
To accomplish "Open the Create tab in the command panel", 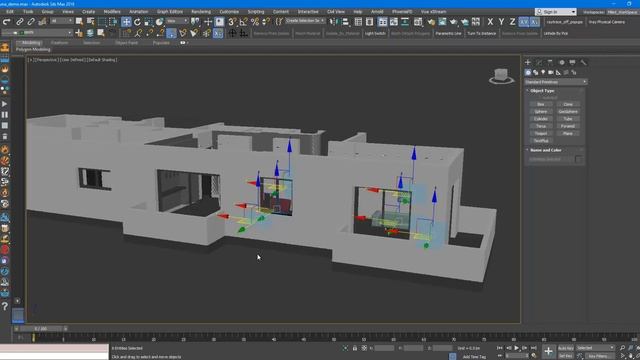I will (528, 62).
